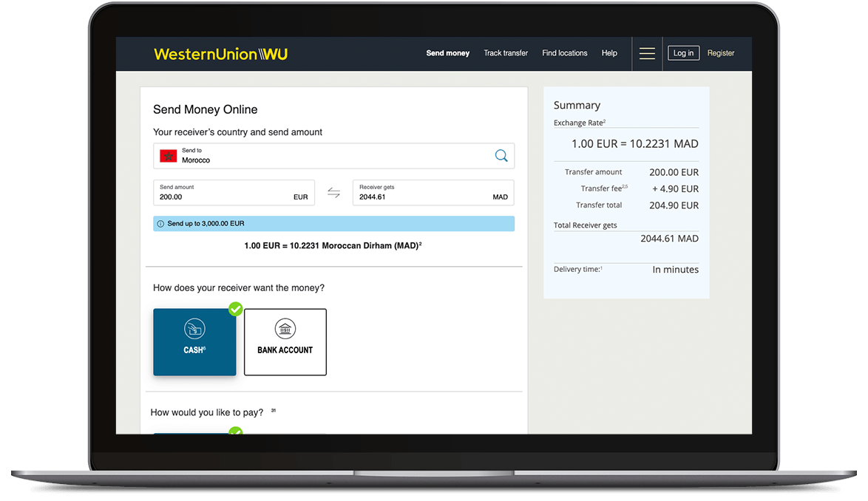Click the Morocco flag icon
Image resolution: width=868 pixels, height=501 pixels.
[x=168, y=156]
